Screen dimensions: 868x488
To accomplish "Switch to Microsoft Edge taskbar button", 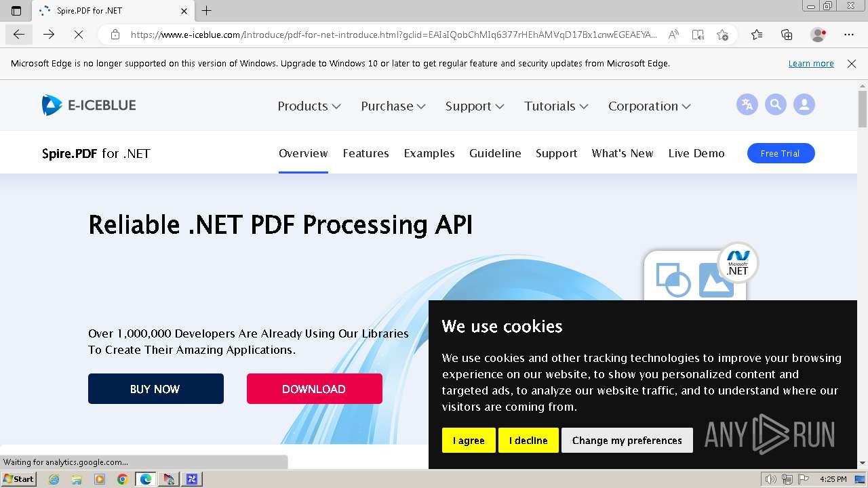I will [x=146, y=479].
